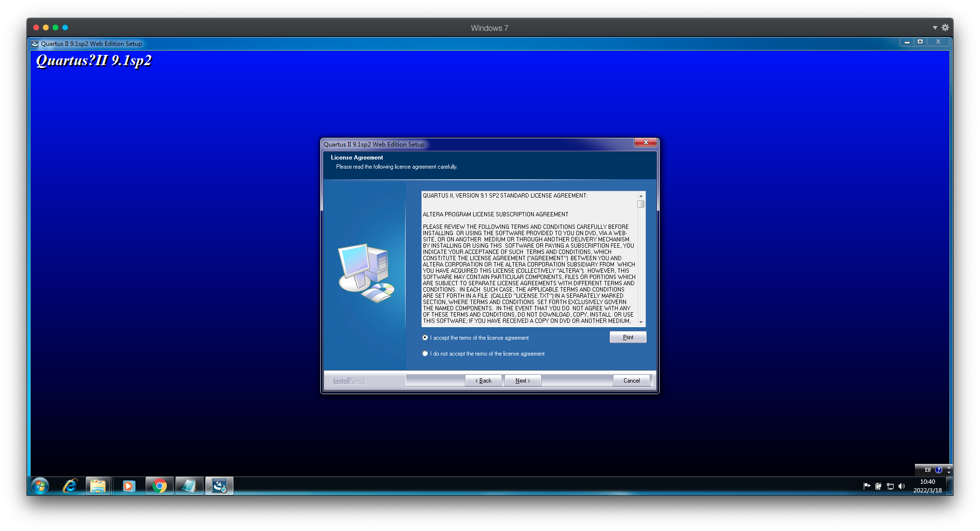Image resolution: width=980 pixels, height=531 pixels.
Task: Open the network tray icon
Action: (x=890, y=486)
